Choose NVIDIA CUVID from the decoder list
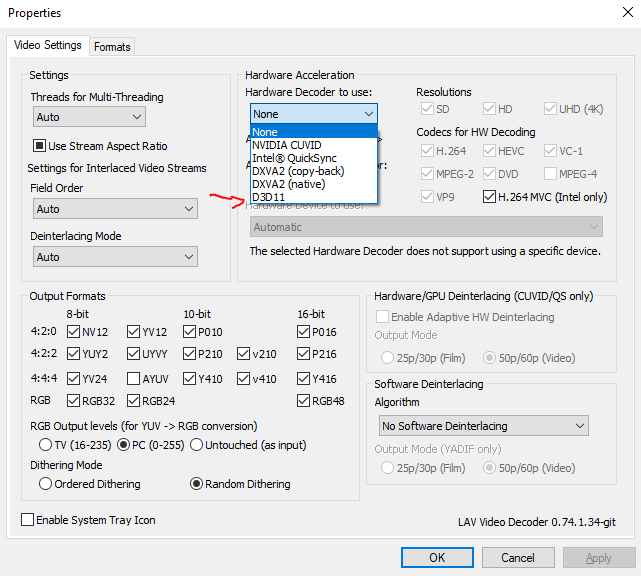Viewport: 641px width, 576px height. point(314,145)
